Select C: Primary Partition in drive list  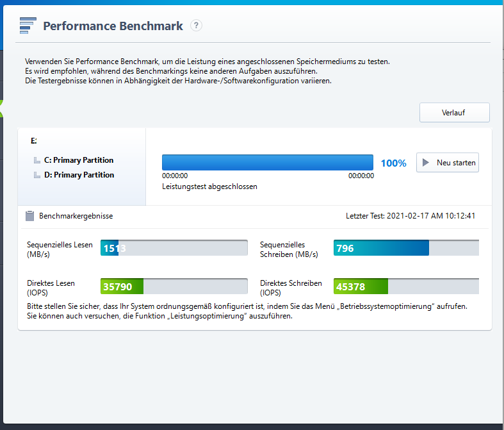click(79, 160)
